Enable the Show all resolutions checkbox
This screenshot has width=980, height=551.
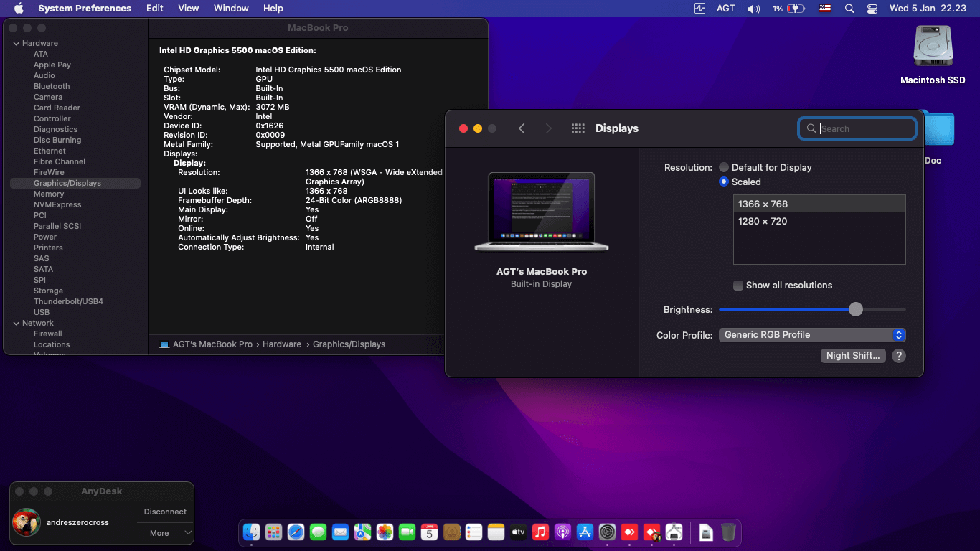[738, 286]
